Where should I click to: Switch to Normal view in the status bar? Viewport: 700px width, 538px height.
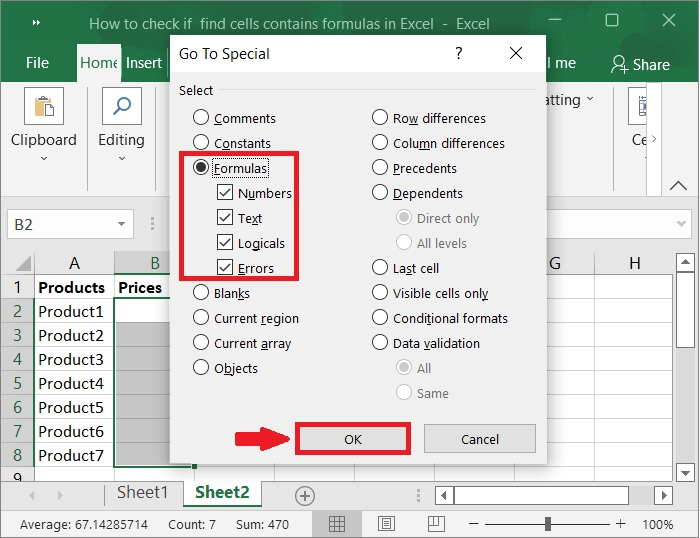(338, 524)
